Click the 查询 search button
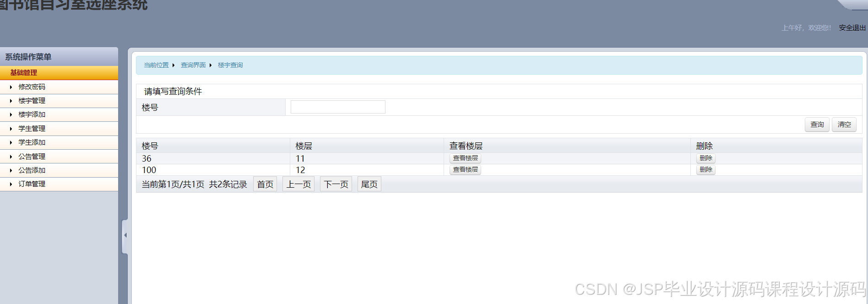The image size is (868, 304). coord(817,125)
